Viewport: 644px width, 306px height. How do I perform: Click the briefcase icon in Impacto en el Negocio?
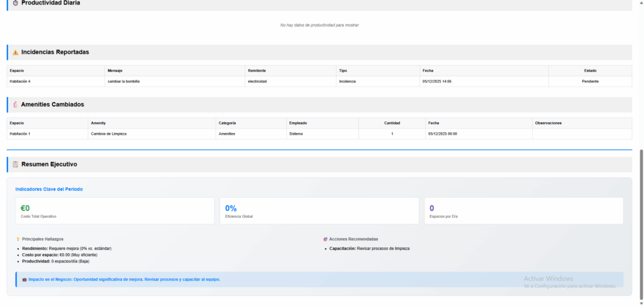click(24, 279)
